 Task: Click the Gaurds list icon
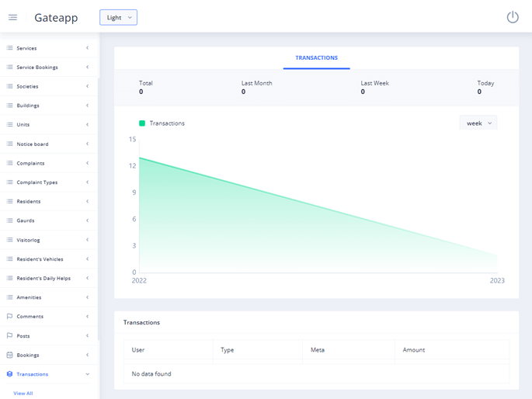[x=9, y=220]
